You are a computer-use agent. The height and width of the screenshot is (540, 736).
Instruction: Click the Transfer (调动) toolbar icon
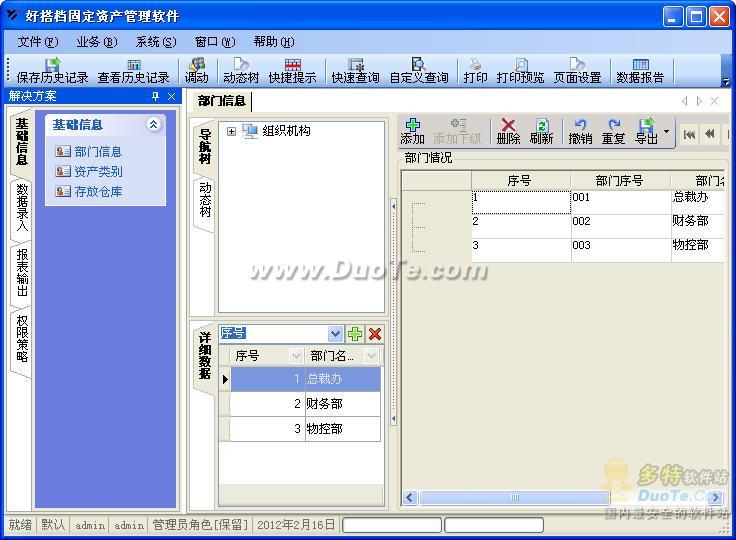point(197,71)
